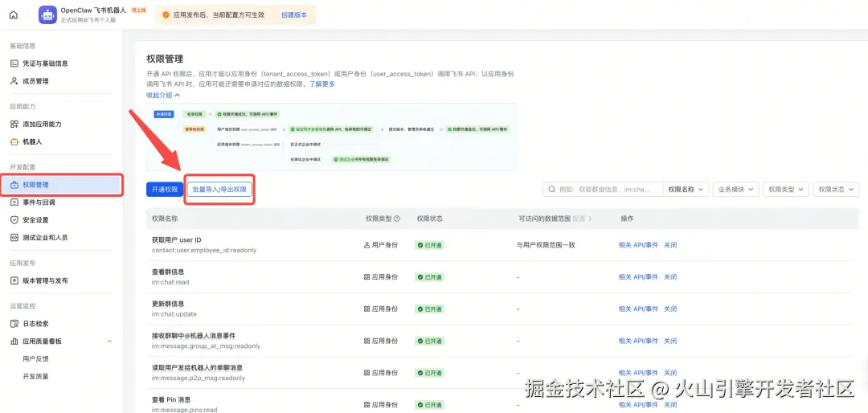Open the 权限名称 search dropdown

click(x=686, y=190)
